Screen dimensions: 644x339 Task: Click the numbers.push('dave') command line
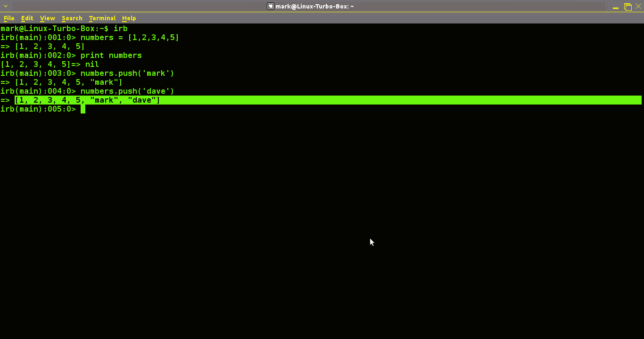pos(88,91)
